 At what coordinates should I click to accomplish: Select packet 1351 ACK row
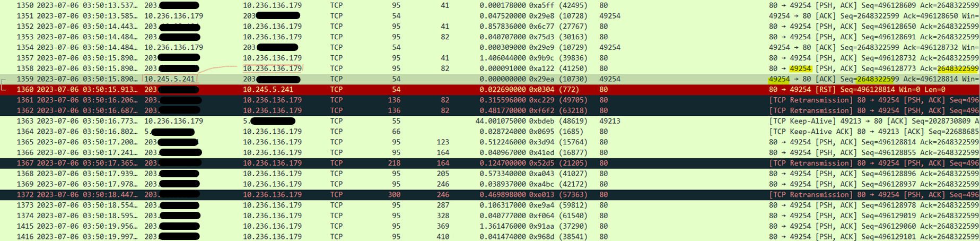(x=490, y=16)
